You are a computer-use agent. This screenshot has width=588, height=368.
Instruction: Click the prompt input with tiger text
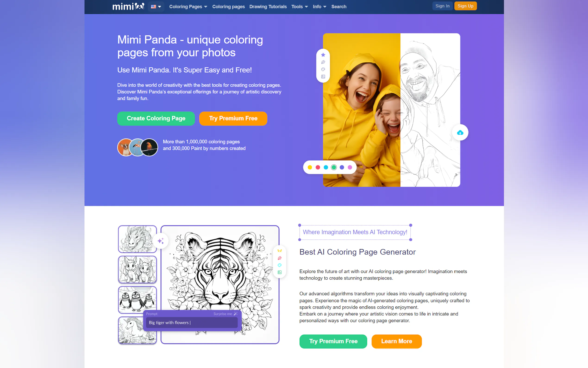[192, 323]
